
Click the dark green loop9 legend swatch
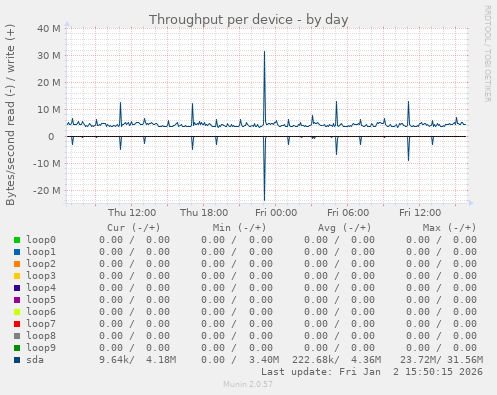pos(17,348)
